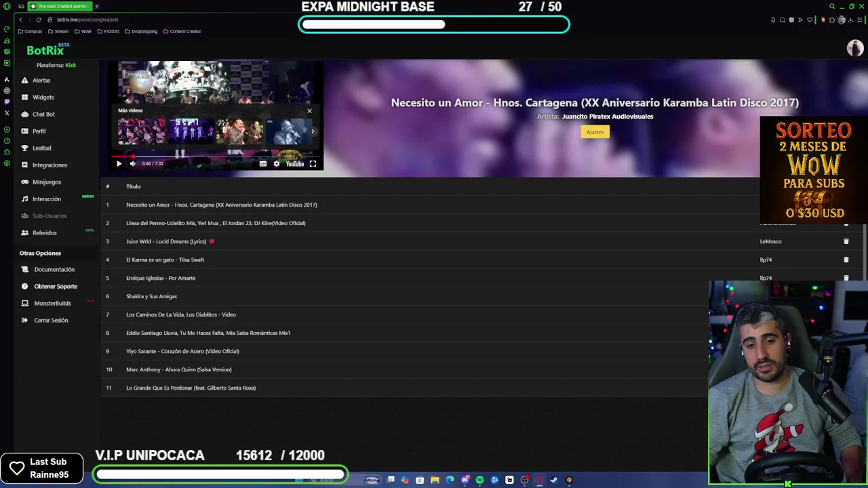The width and height of the screenshot is (868, 488).
Task: Delete the Juice Wrld Lucid Dreams song
Action: [846, 241]
